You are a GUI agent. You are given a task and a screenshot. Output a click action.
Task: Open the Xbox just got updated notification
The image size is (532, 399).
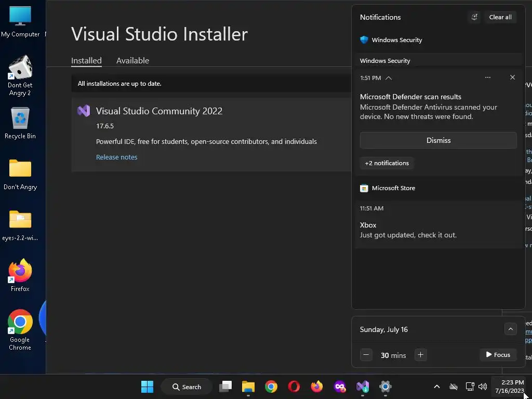point(438,224)
